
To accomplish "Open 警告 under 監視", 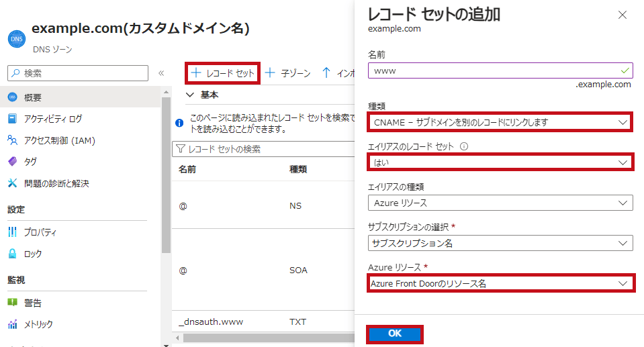I will point(33,303).
